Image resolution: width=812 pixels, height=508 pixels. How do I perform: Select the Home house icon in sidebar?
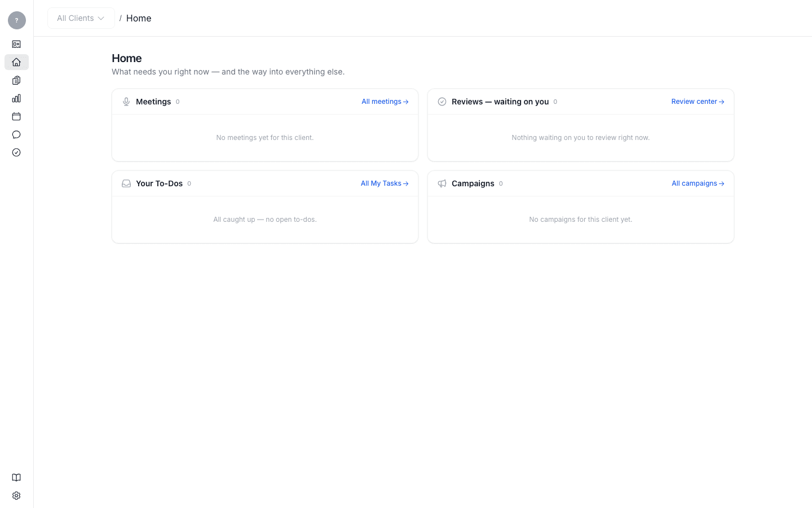click(16, 62)
